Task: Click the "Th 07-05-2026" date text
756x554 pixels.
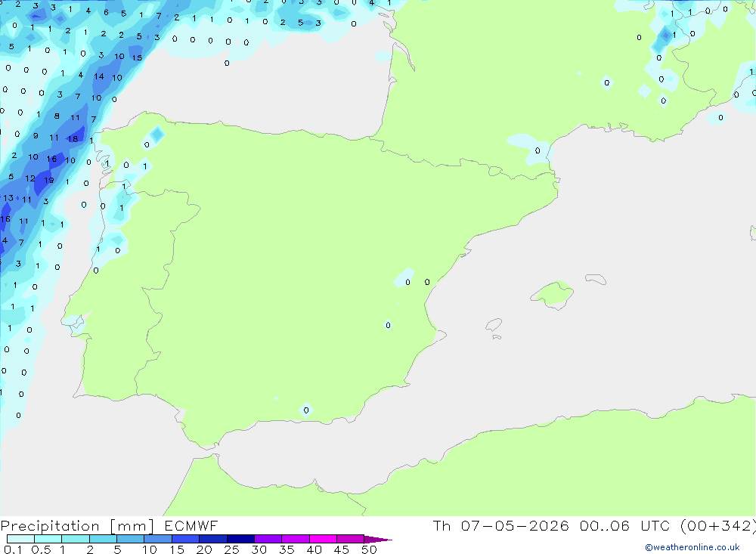Action: click(501, 525)
